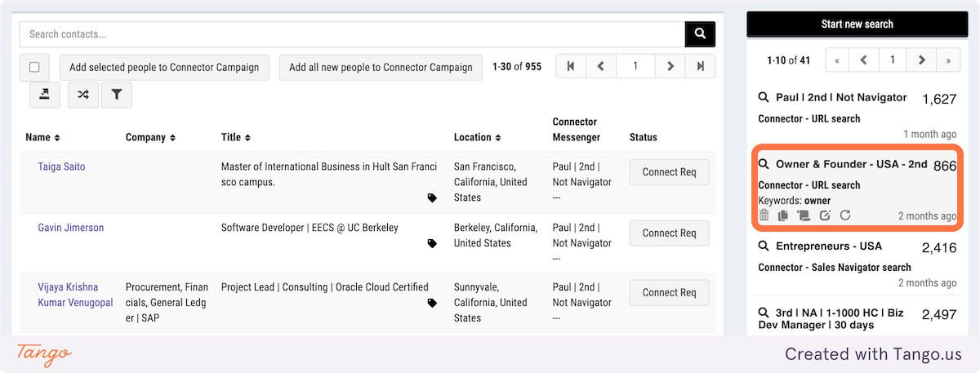
Task: Refresh the Owner & Founder search
Action: [x=845, y=215]
